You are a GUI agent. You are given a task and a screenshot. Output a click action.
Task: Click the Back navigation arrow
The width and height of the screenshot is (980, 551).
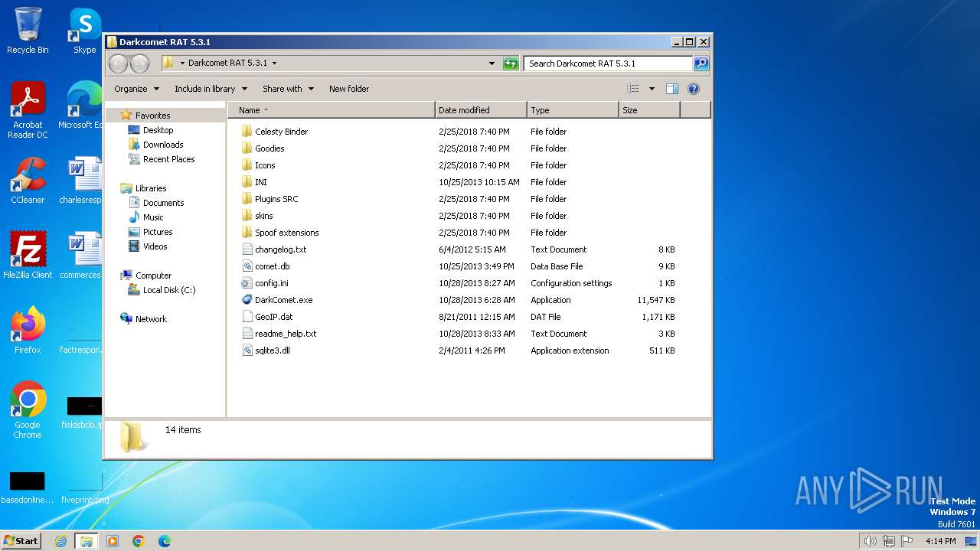click(118, 64)
